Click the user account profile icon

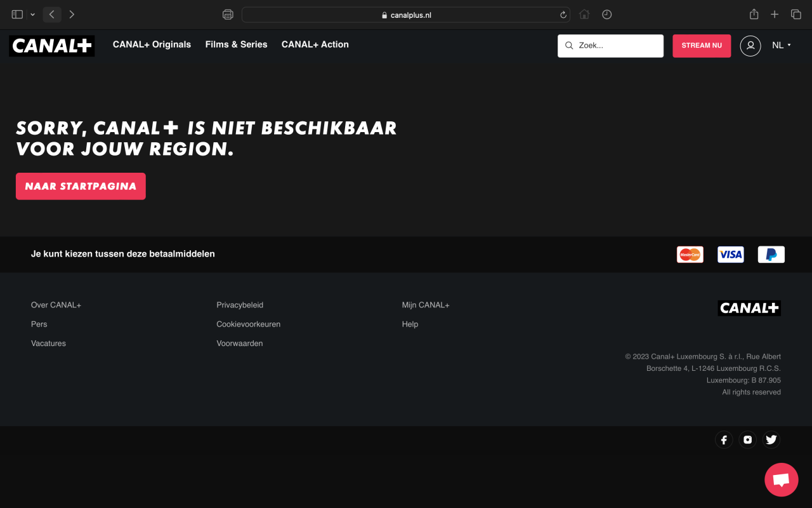pyautogui.click(x=750, y=46)
